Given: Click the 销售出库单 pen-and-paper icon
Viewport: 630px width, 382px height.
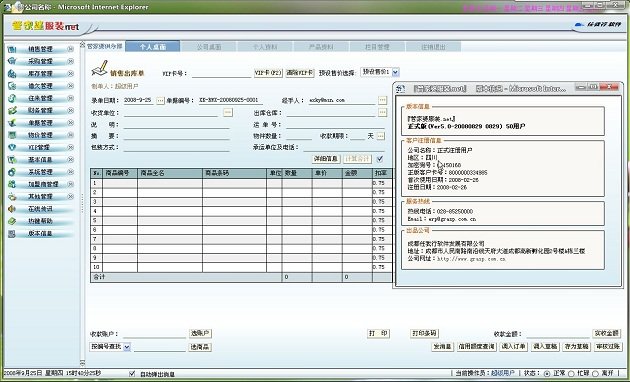Looking at the screenshot, I should coord(100,68).
